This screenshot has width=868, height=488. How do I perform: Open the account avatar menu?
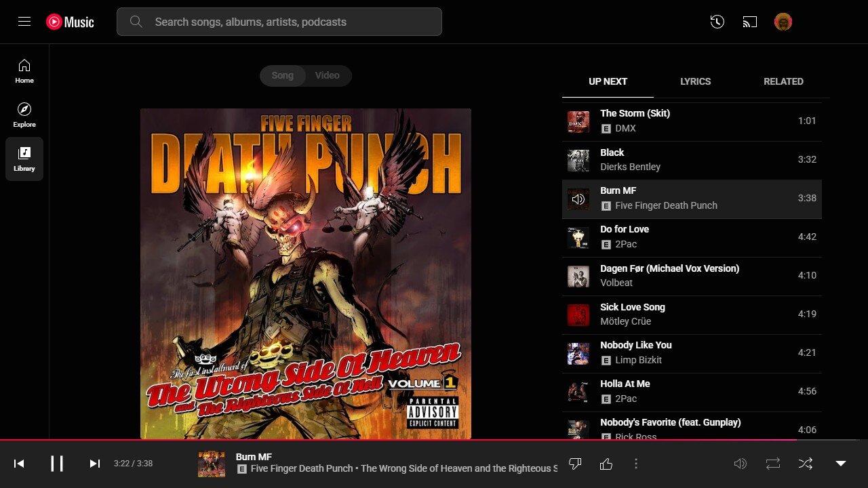tap(783, 22)
